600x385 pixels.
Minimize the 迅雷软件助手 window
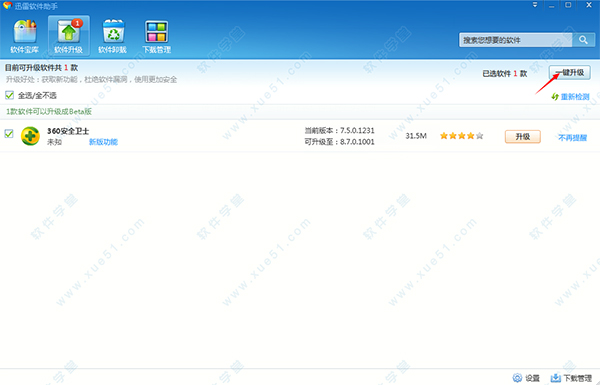coord(551,5)
